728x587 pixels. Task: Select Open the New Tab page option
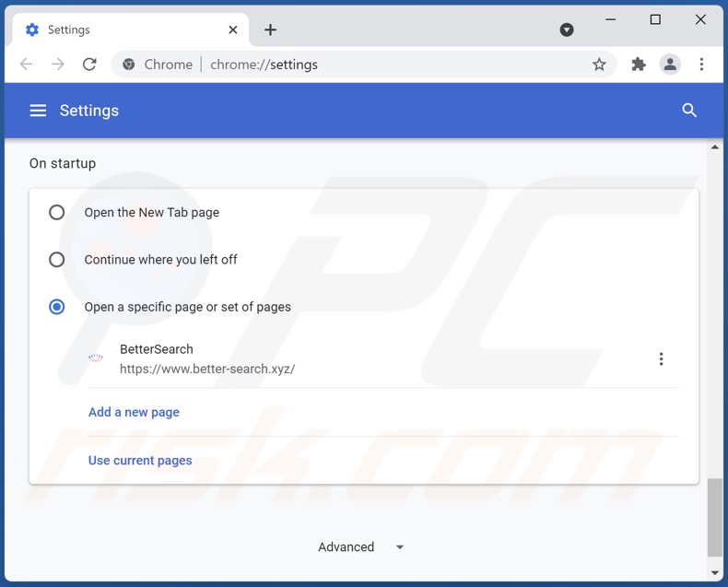pyautogui.click(x=57, y=213)
